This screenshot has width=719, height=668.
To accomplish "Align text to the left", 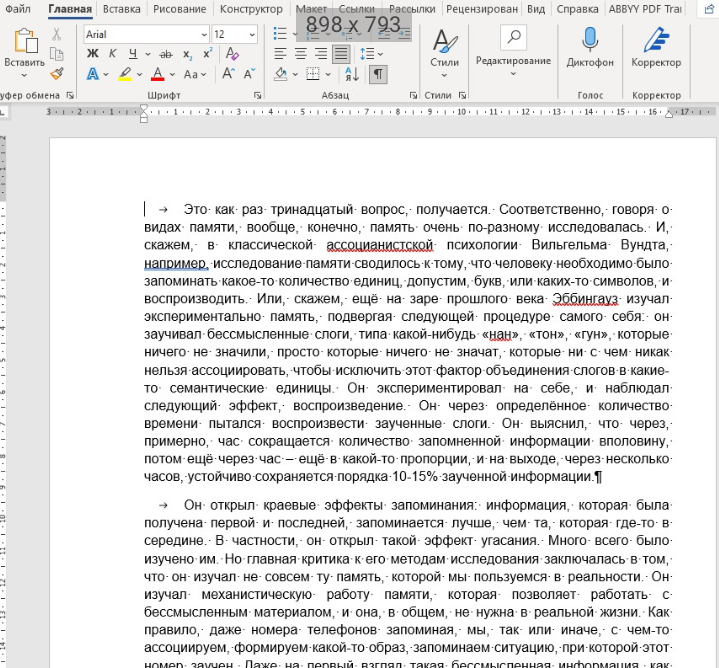I will click(280, 54).
